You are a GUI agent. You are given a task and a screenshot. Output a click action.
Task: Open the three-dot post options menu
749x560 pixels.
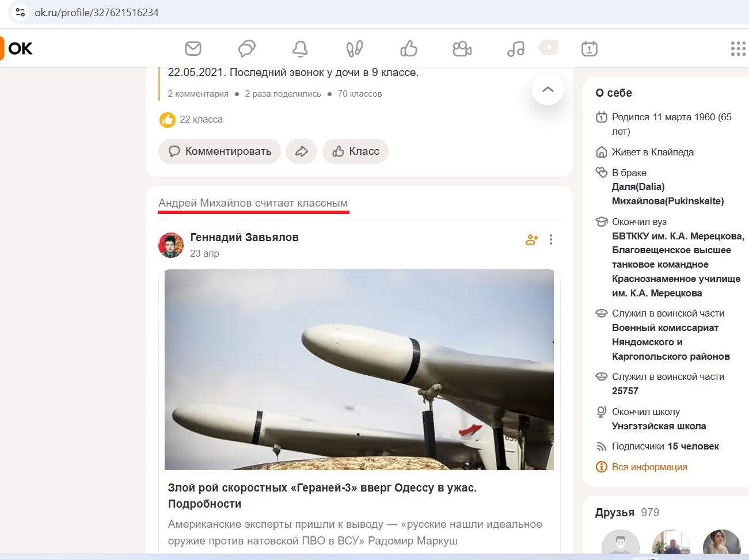(x=551, y=239)
